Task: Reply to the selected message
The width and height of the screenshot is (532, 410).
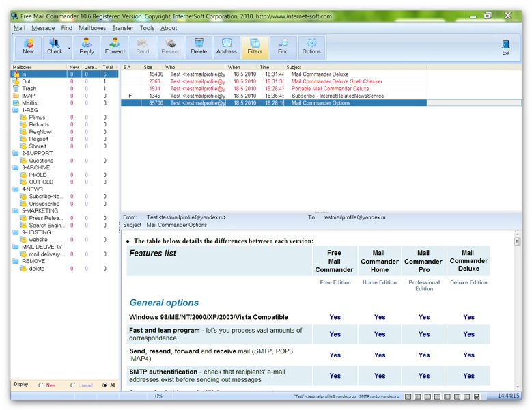Action: coord(87,47)
